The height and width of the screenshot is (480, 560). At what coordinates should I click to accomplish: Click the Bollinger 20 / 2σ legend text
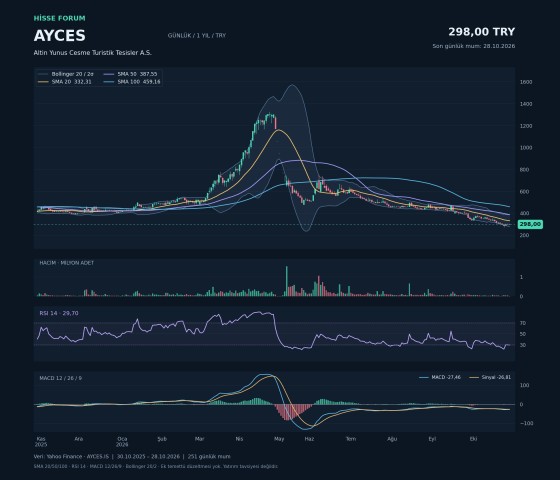pos(72,74)
